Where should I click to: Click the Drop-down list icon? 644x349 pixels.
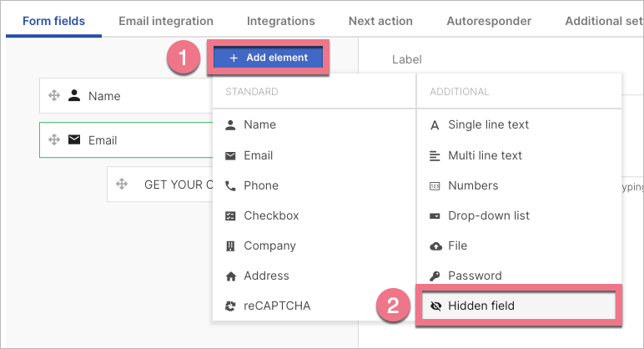click(x=435, y=215)
